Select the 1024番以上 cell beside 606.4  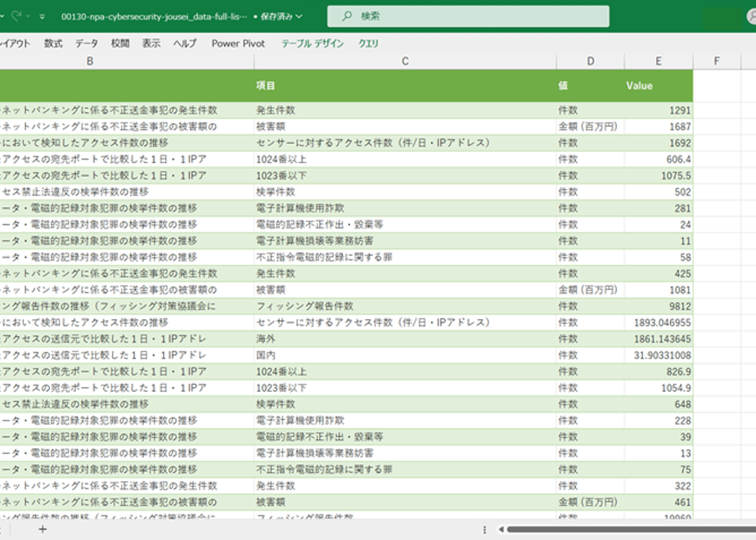(405, 160)
